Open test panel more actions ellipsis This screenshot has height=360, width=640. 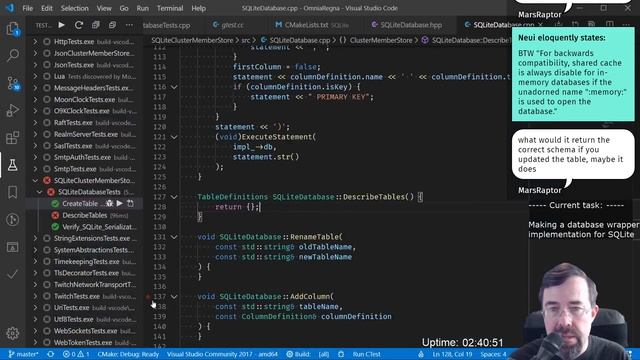click(129, 25)
